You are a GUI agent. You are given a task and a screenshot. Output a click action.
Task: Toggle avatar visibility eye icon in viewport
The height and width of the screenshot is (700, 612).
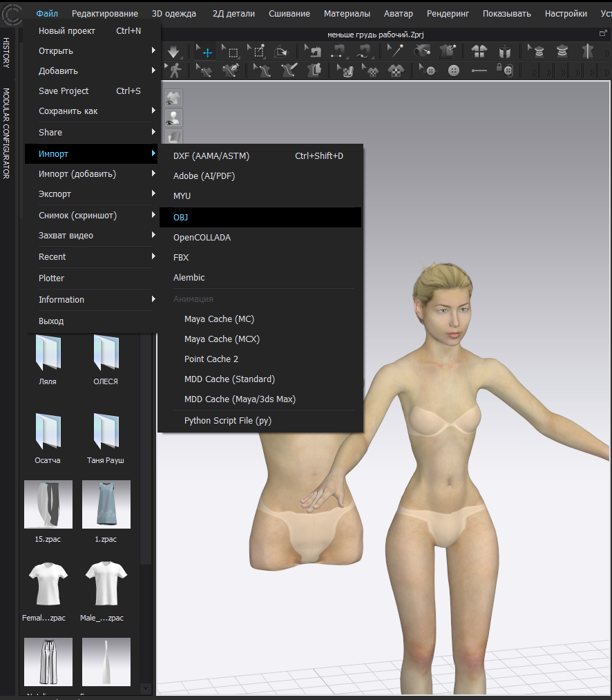pyautogui.click(x=173, y=118)
